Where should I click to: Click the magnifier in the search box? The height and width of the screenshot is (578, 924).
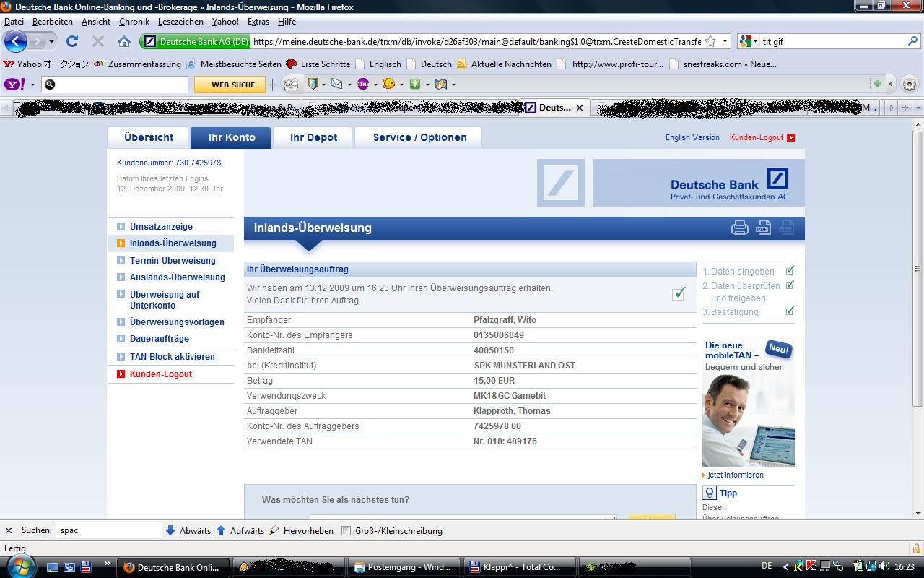[912, 42]
